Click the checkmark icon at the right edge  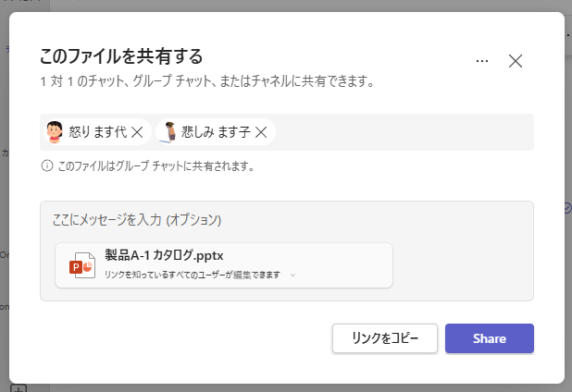click(x=567, y=208)
